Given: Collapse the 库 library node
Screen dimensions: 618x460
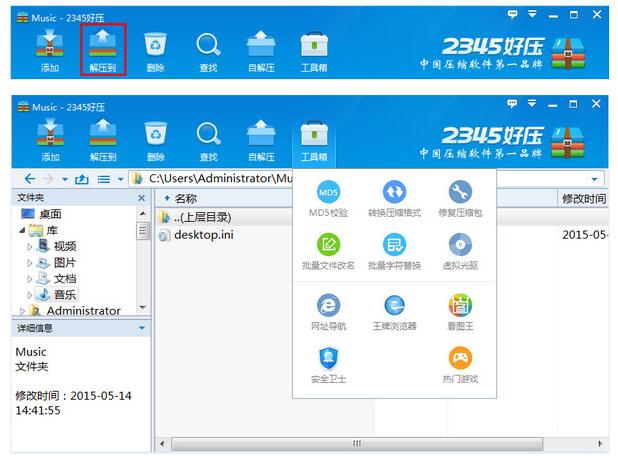Looking at the screenshot, I should coord(22,230).
